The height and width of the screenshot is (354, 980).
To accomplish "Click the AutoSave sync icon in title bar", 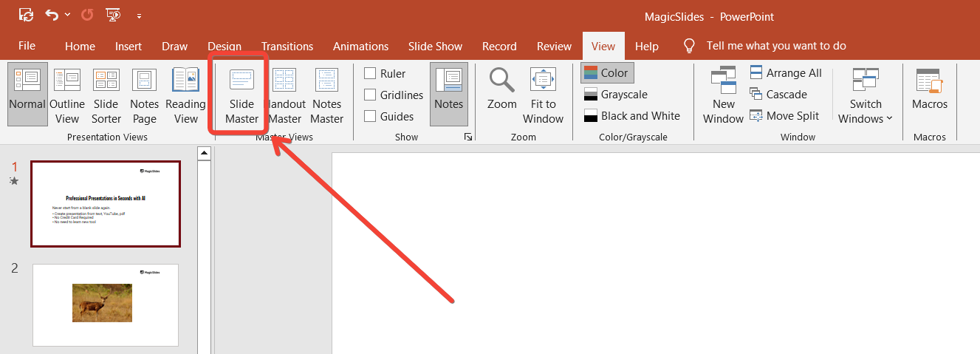I will pyautogui.click(x=26, y=15).
